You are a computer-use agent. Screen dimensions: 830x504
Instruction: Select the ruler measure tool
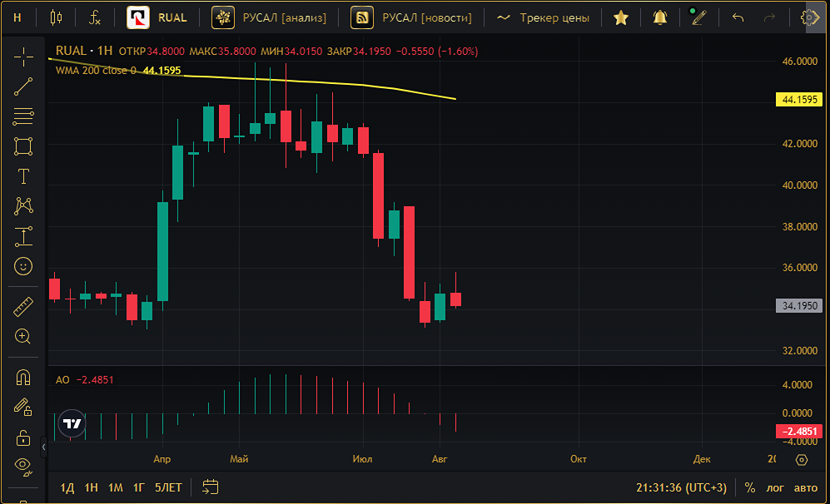[23, 307]
